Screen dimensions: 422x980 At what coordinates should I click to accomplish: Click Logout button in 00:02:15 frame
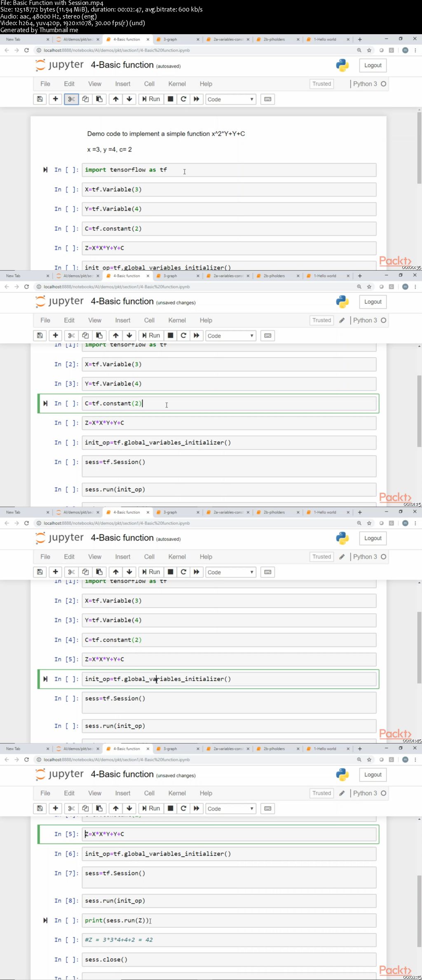373,774
